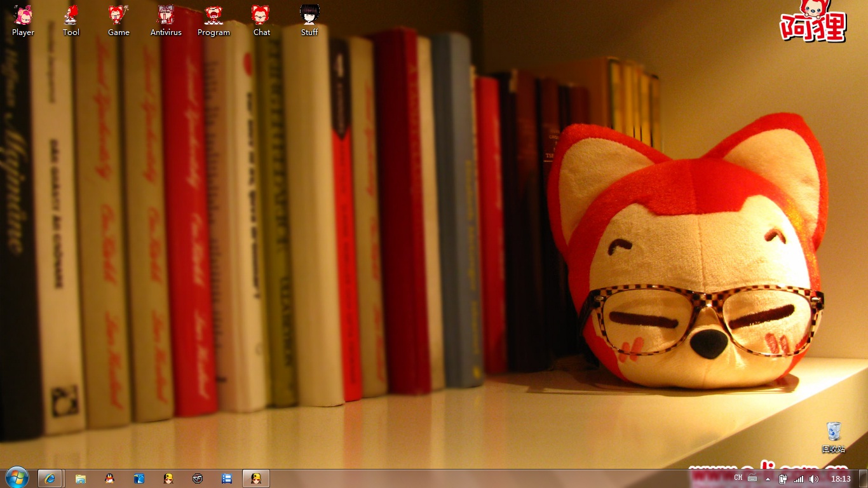The width and height of the screenshot is (868, 488).
Task: Open the network signal tray icon
Action: pyautogui.click(x=799, y=479)
